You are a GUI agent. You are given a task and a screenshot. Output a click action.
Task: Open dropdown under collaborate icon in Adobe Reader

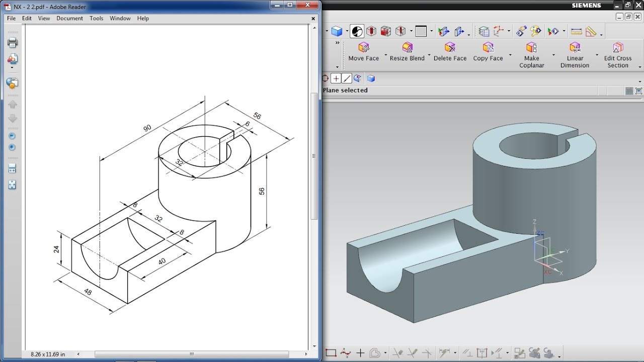click(13, 67)
